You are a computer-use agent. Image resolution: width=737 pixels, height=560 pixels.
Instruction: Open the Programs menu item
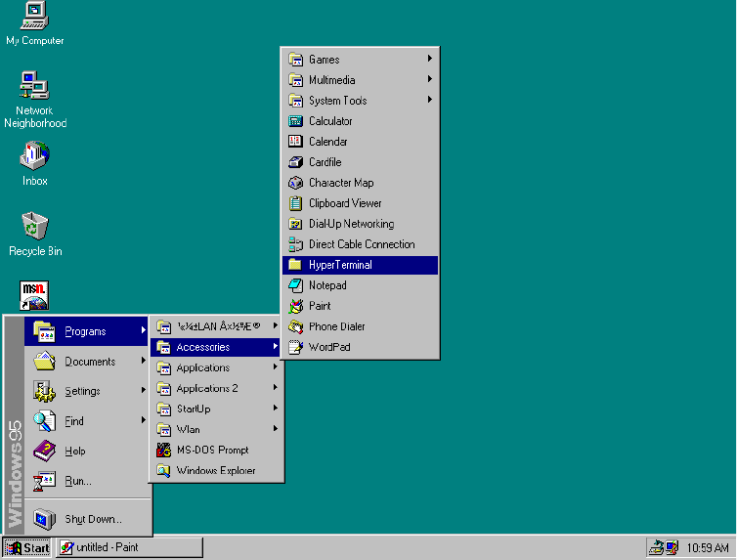(86, 331)
